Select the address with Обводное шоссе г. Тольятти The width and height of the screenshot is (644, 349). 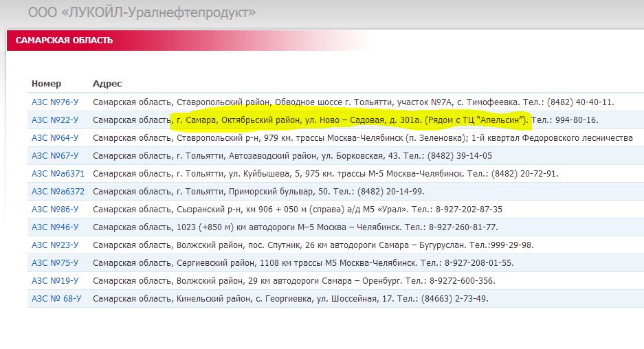(x=353, y=102)
